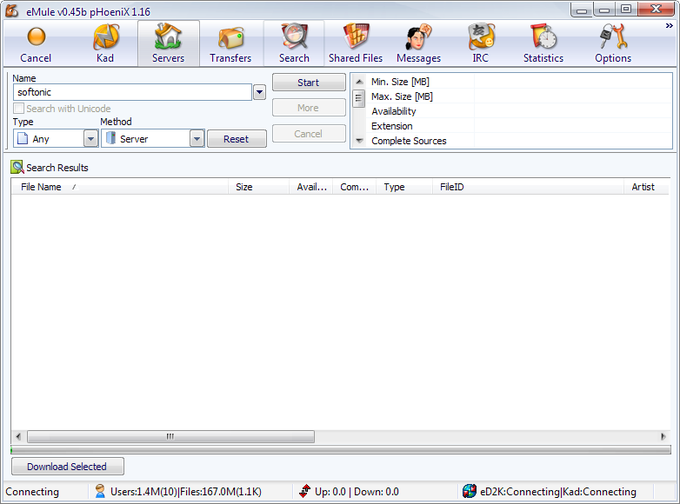The width and height of the screenshot is (680, 504).
Task: Open the Search toolbar icon
Action: (294, 44)
